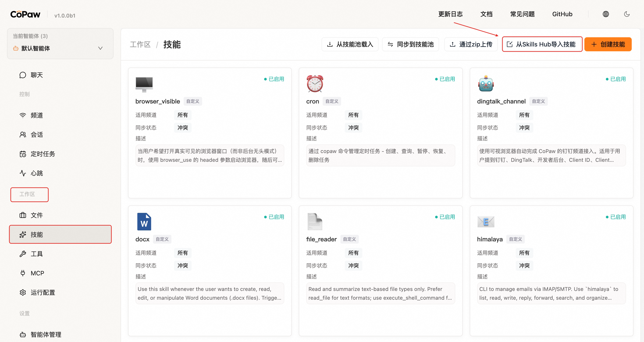This screenshot has height=342, width=644.
Task: Click the Word icon on docx card
Action: [x=144, y=221]
